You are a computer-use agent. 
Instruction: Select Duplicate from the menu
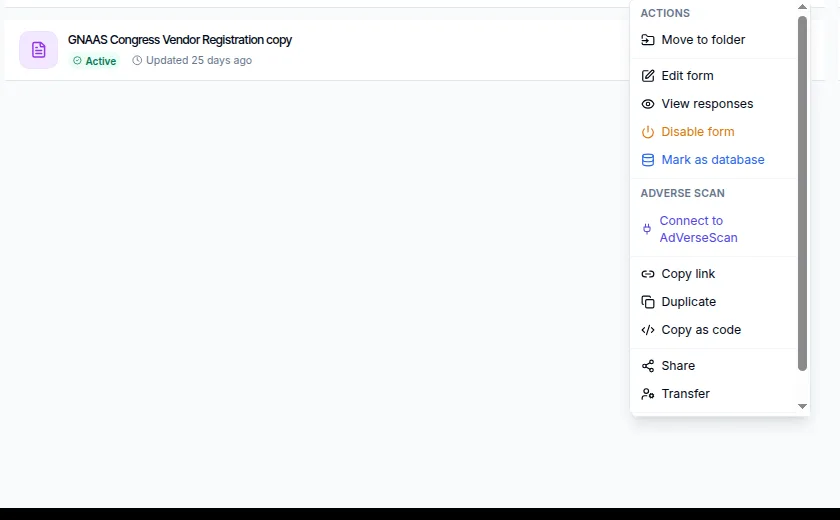tap(713, 302)
